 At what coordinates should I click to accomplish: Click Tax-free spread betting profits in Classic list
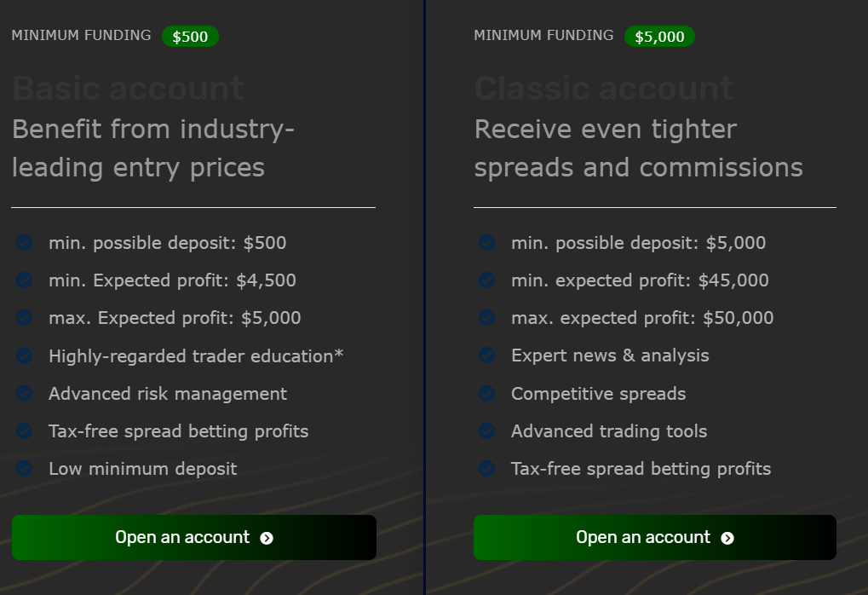[641, 469]
